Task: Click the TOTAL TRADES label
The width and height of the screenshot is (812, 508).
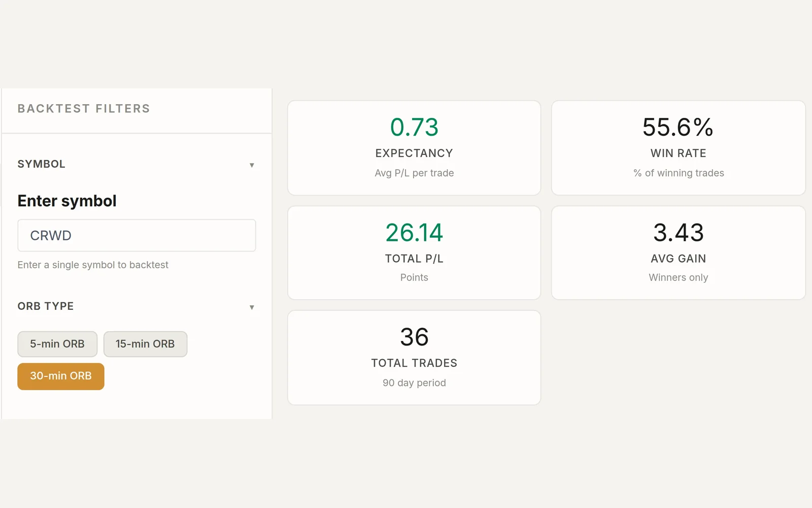Action: point(414,363)
